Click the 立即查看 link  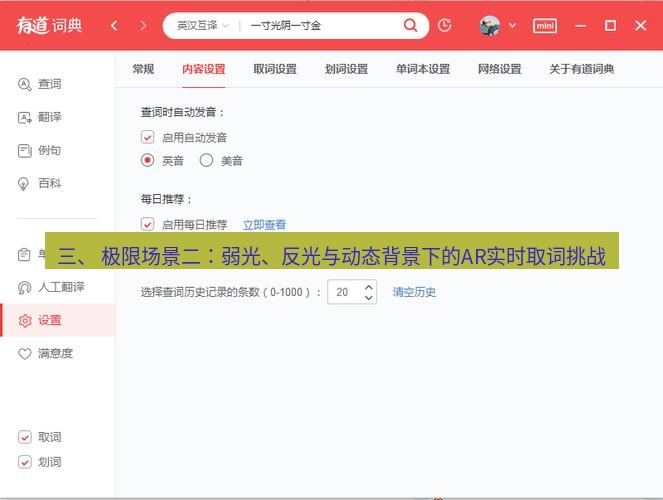264,224
